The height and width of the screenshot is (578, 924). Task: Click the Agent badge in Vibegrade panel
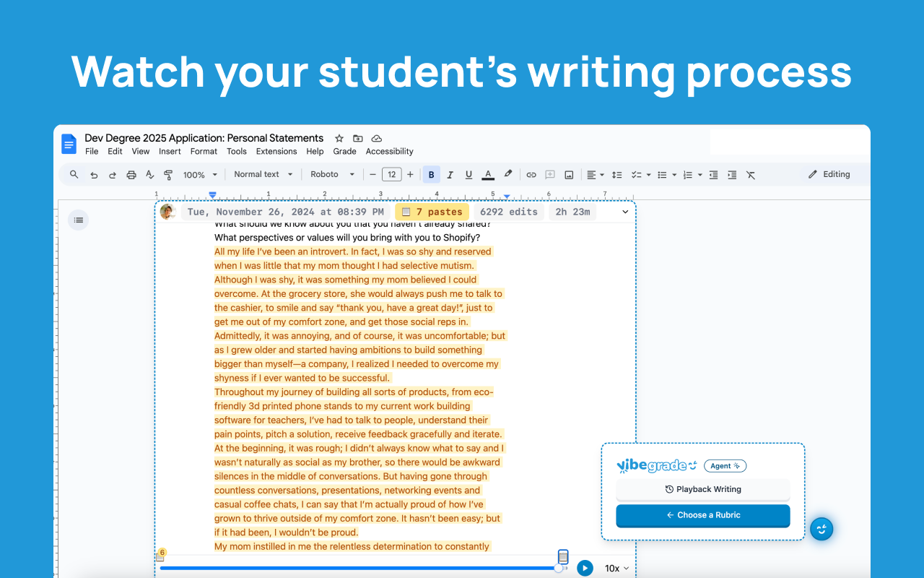coord(725,466)
